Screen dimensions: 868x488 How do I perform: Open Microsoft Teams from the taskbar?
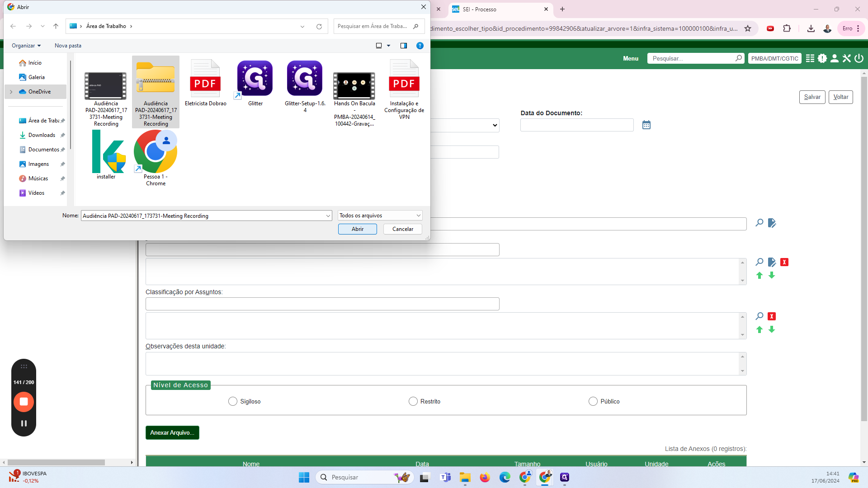click(x=445, y=477)
